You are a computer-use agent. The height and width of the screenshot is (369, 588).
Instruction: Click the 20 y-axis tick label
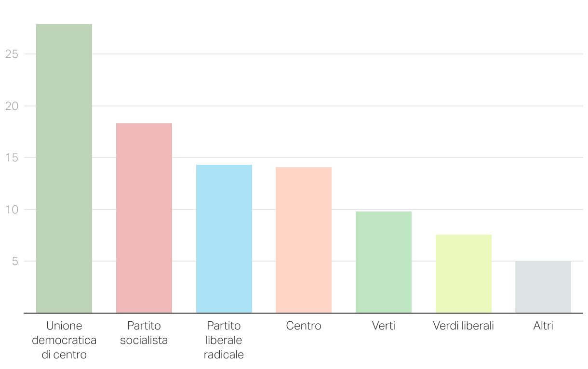12,106
